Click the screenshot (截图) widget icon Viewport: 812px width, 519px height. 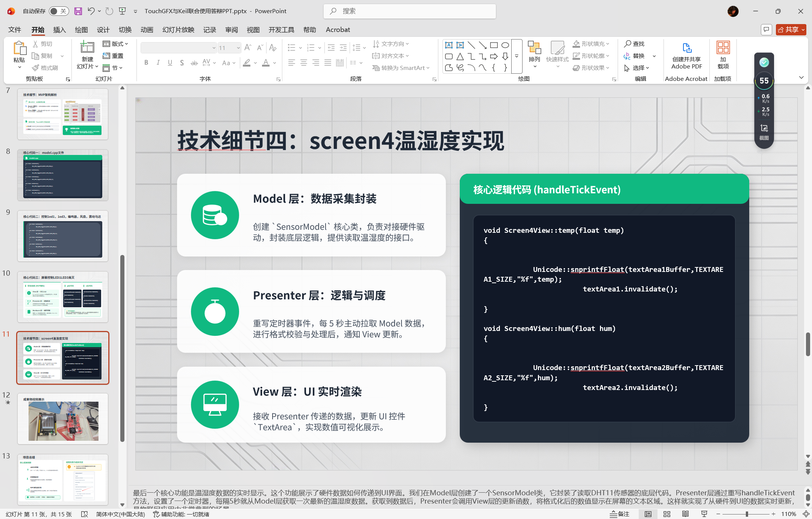tap(764, 128)
